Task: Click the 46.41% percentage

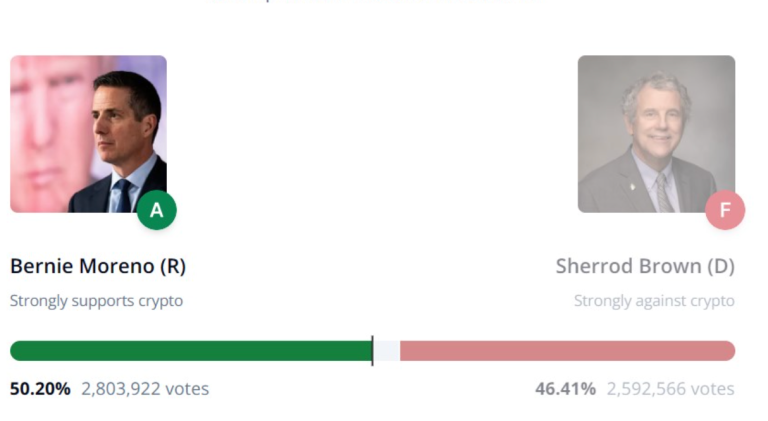Action: click(x=565, y=389)
